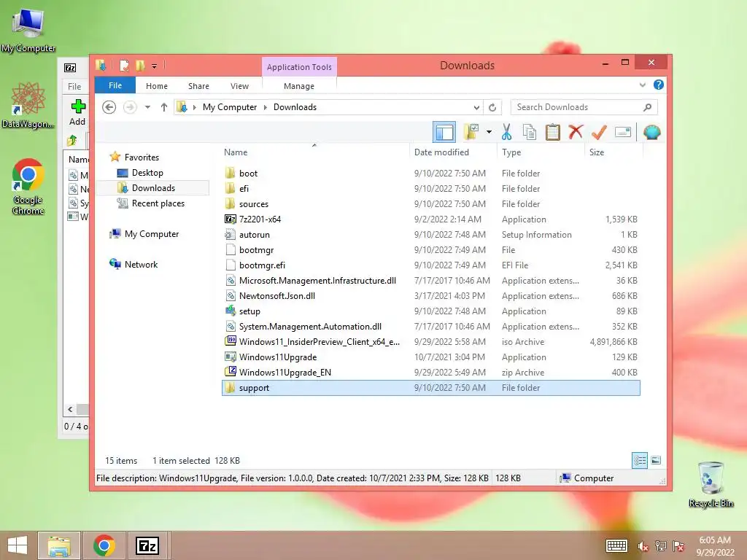The height and width of the screenshot is (560, 747).
Task: Select Network in navigation pane
Action: point(141,264)
